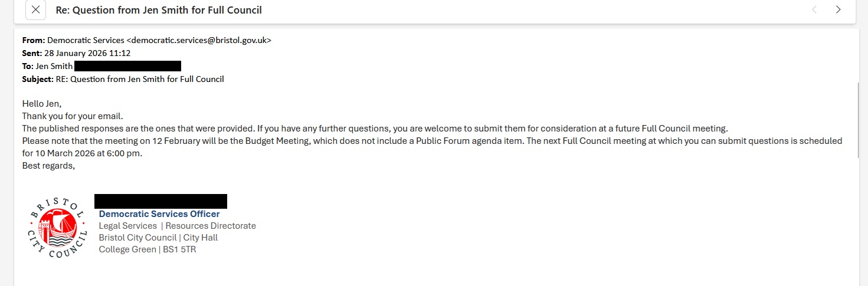Click the "Thank you for your email." line
This screenshot has width=868, height=286.
[73, 116]
